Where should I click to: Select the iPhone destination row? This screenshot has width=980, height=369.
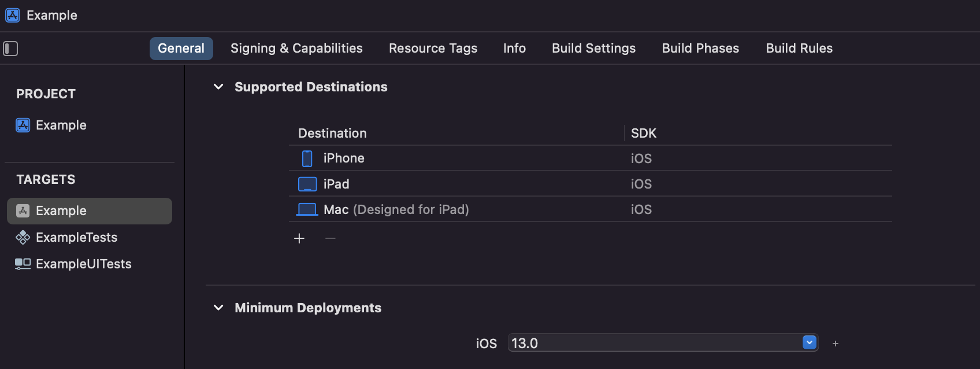pyautogui.click(x=591, y=158)
